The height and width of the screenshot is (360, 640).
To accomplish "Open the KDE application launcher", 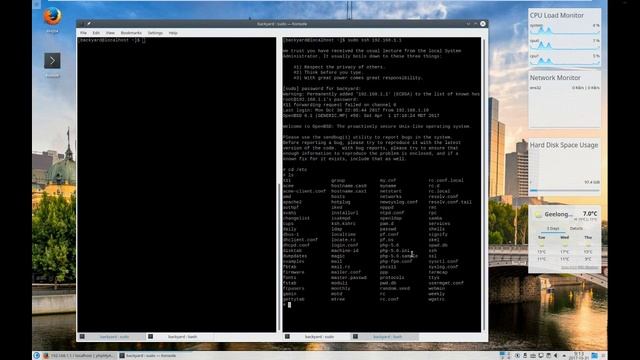I will pos(36,356).
